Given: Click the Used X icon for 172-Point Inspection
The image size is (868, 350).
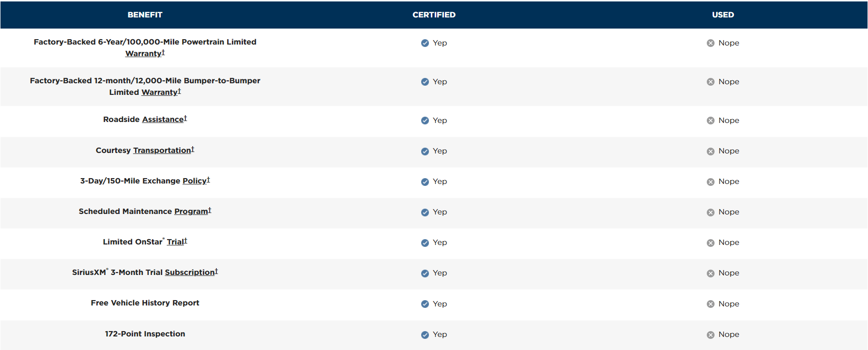Looking at the screenshot, I should [711, 335].
